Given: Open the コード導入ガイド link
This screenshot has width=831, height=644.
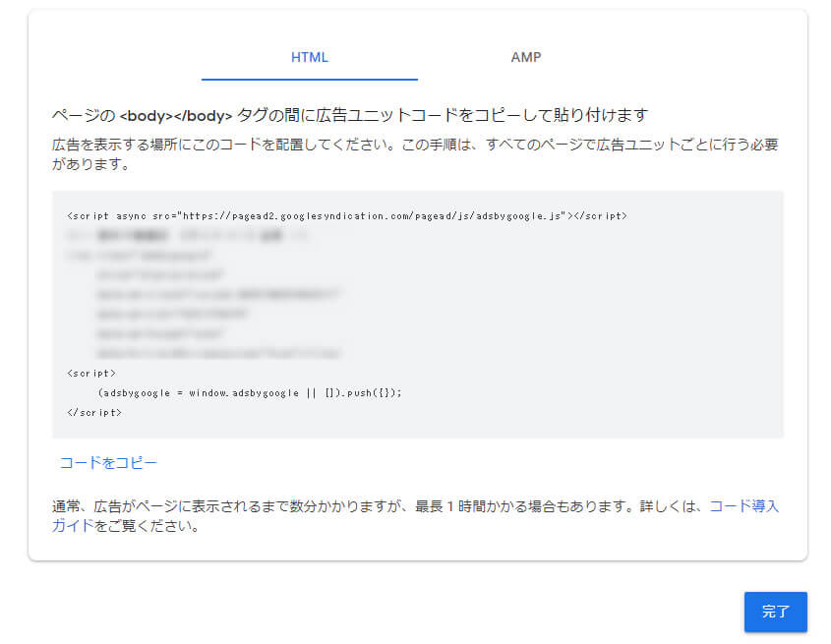Looking at the screenshot, I should click(x=743, y=506).
